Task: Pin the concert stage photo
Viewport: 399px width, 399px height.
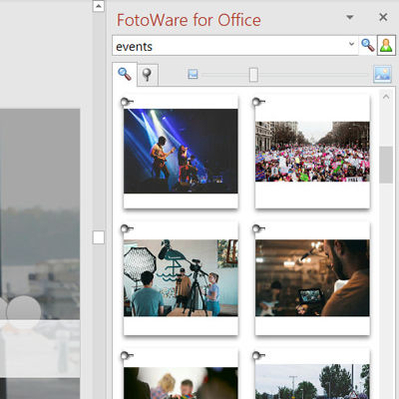Action: pos(127,101)
